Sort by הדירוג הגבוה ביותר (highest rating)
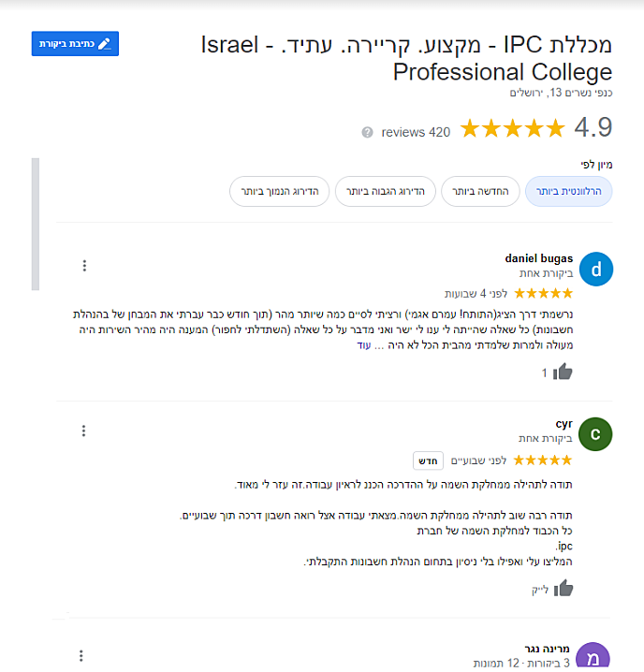The height and width of the screenshot is (672, 644). [385, 191]
